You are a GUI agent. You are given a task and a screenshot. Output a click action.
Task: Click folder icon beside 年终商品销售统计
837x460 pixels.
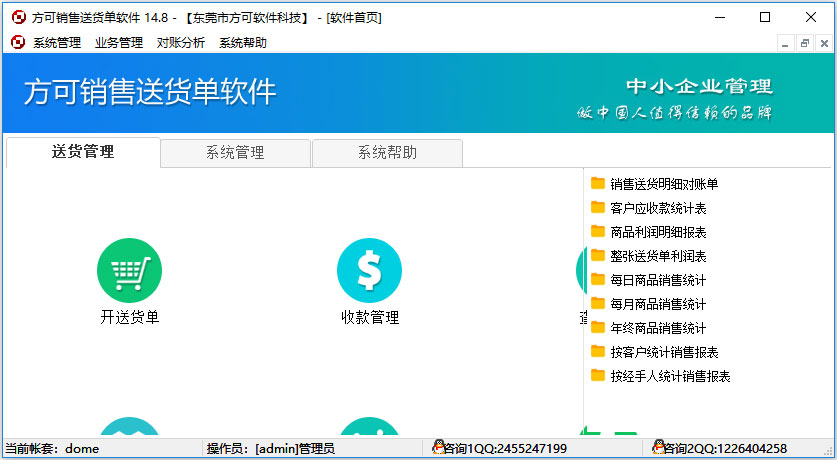(x=598, y=328)
